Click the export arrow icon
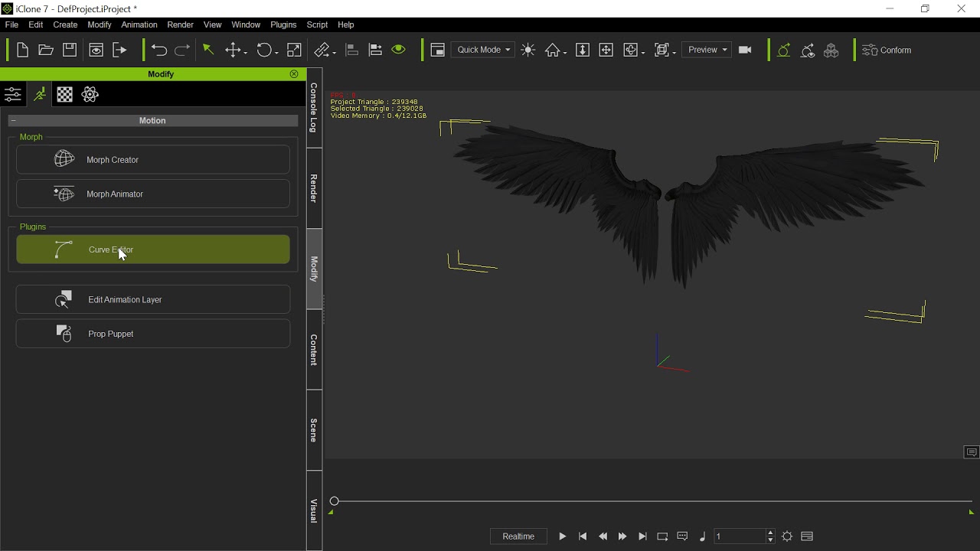This screenshot has width=980, height=551. (x=119, y=50)
